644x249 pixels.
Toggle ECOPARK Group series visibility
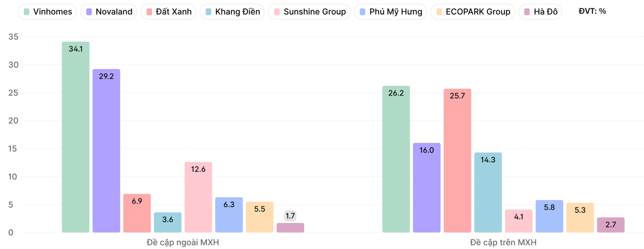[x=473, y=12]
